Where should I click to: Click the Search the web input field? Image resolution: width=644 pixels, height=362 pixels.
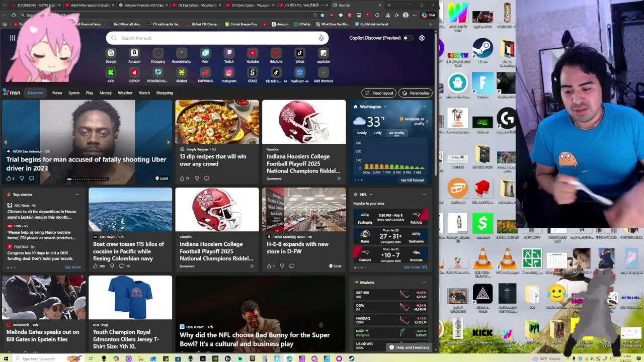click(x=217, y=38)
